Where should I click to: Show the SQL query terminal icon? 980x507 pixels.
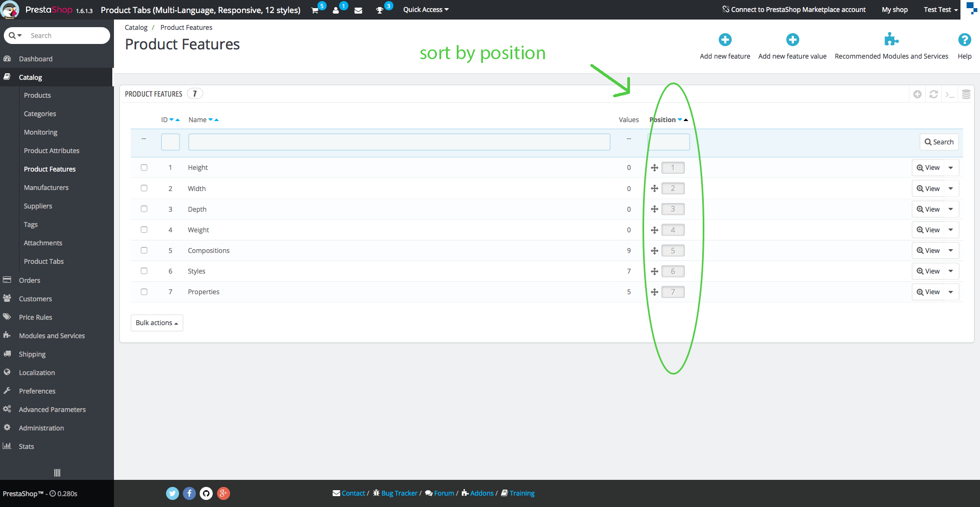pyautogui.click(x=950, y=94)
